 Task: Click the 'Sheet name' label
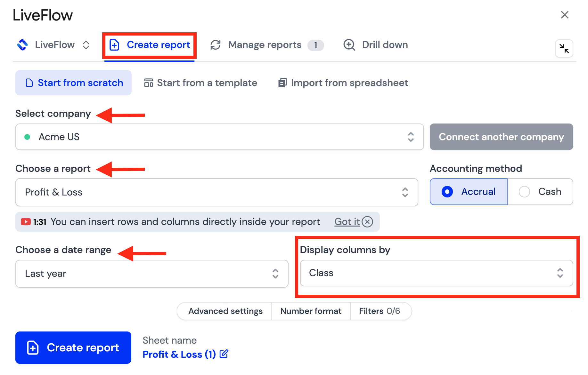(170, 340)
